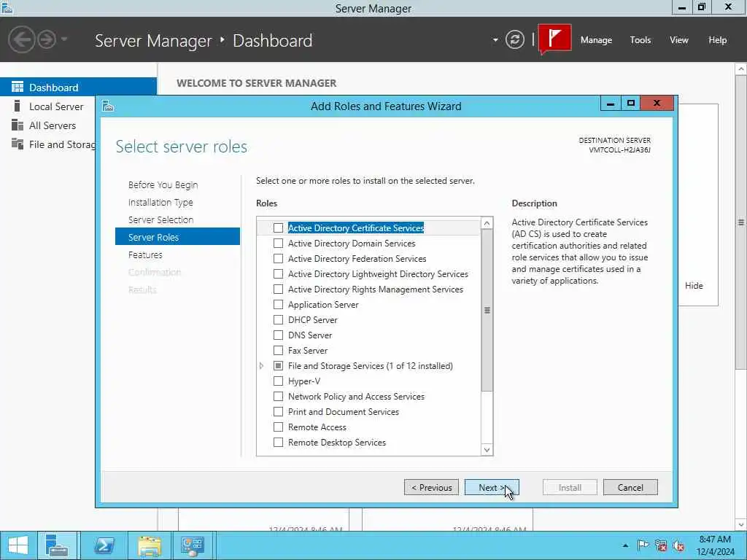The height and width of the screenshot is (560, 747).
Task: Click the Local Server icon in sidebar
Action: click(18, 106)
